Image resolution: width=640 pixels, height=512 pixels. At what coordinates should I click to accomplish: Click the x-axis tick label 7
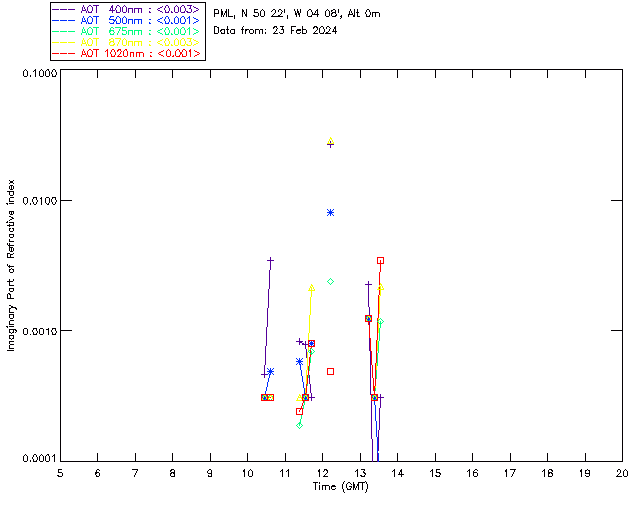coord(135,473)
